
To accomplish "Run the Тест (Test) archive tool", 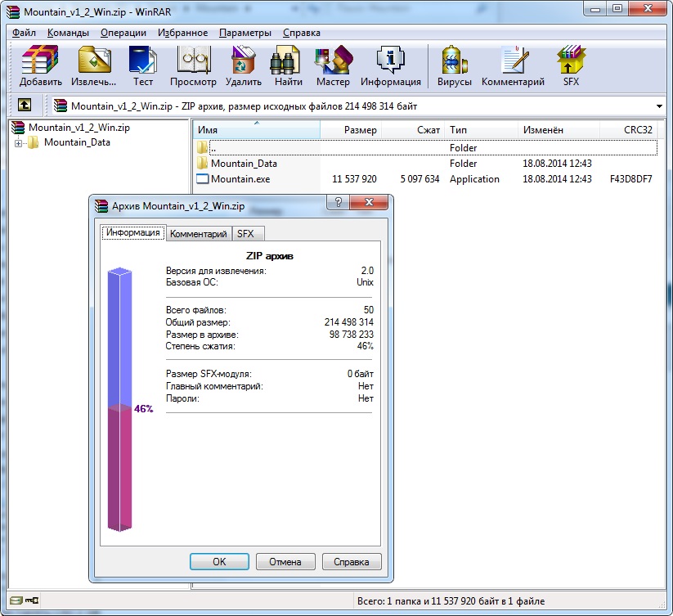I will pos(143,65).
